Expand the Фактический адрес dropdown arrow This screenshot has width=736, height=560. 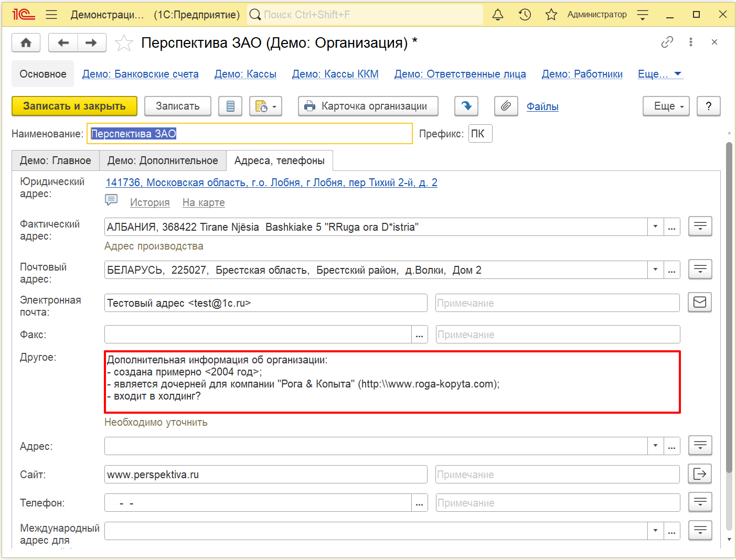click(x=655, y=227)
